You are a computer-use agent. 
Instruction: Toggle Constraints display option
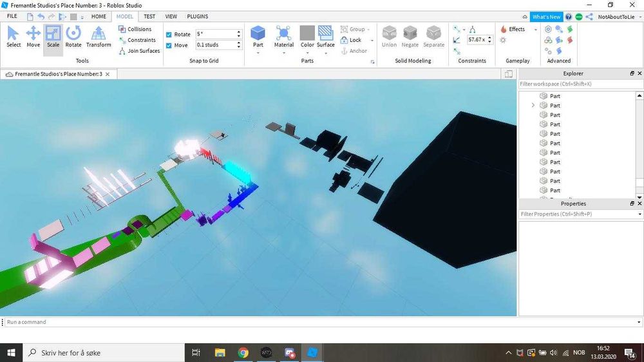coord(137,41)
